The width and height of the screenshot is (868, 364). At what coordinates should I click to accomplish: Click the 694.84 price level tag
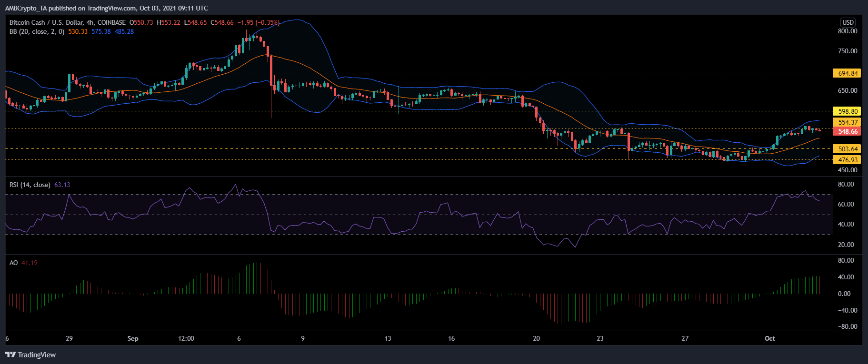(847, 73)
